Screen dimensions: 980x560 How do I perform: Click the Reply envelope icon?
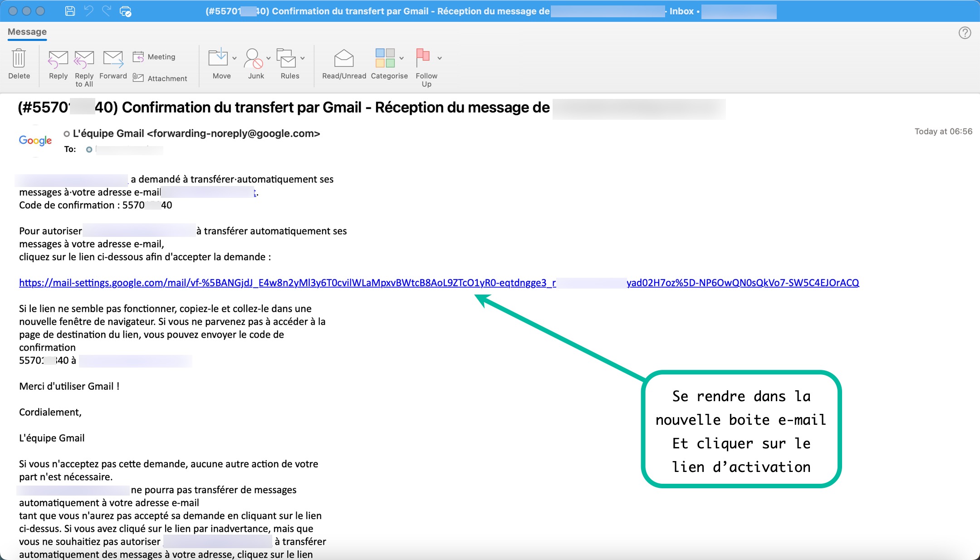click(x=58, y=59)
